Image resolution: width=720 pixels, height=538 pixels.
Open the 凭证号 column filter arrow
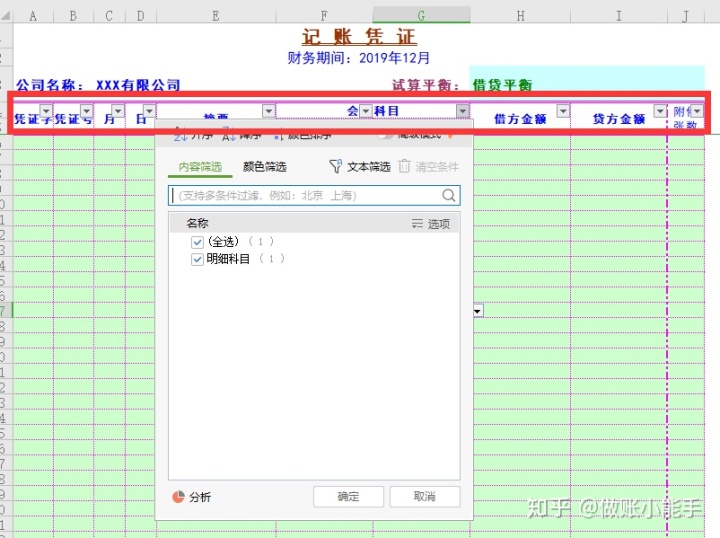coord(86,111)
